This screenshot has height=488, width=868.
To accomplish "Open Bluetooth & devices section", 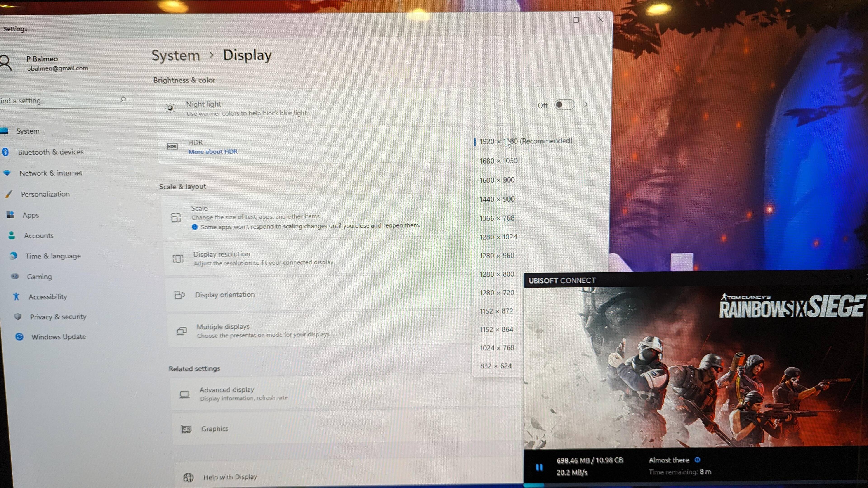I will 51,152.
